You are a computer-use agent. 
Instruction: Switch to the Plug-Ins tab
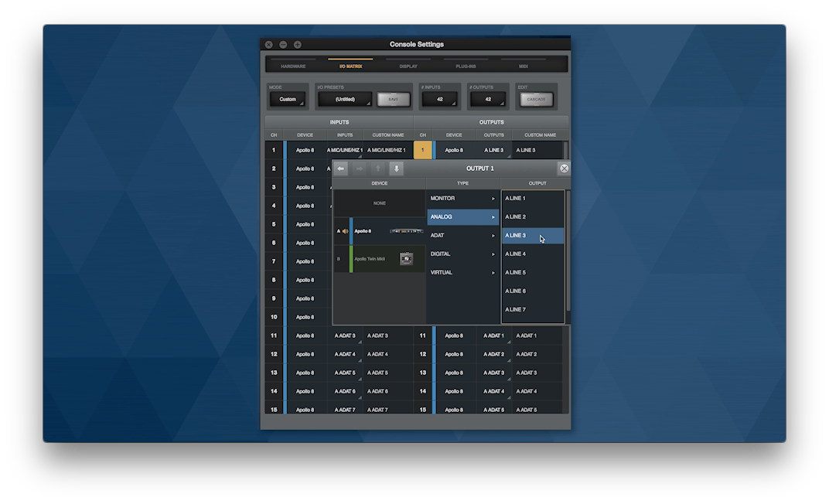tap(466, 66)
